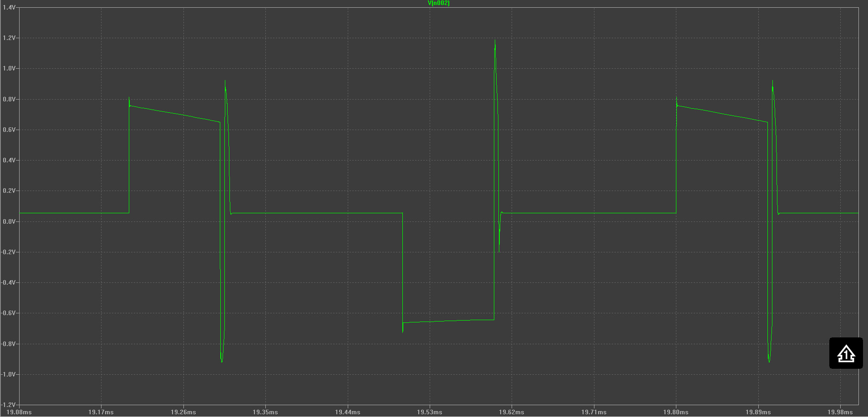Click the 19.35ms time axis label

(265, 412)
